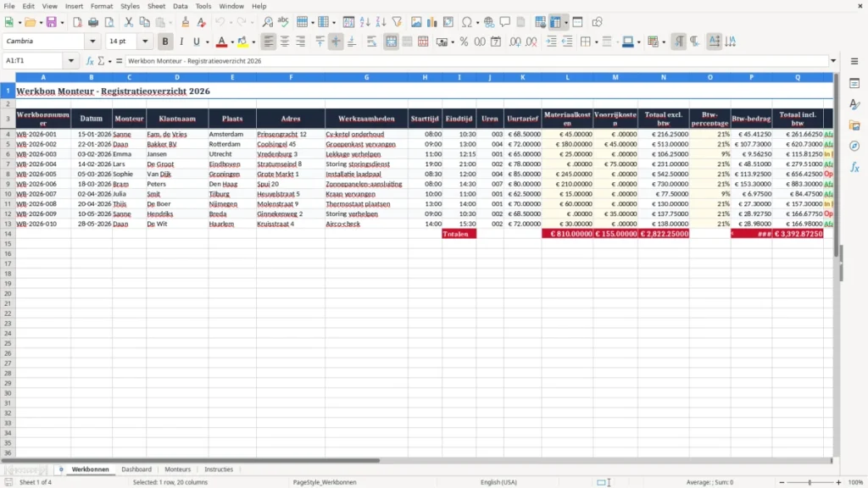
Task: Toggle Italic formatting
Action: coord(181,42)
